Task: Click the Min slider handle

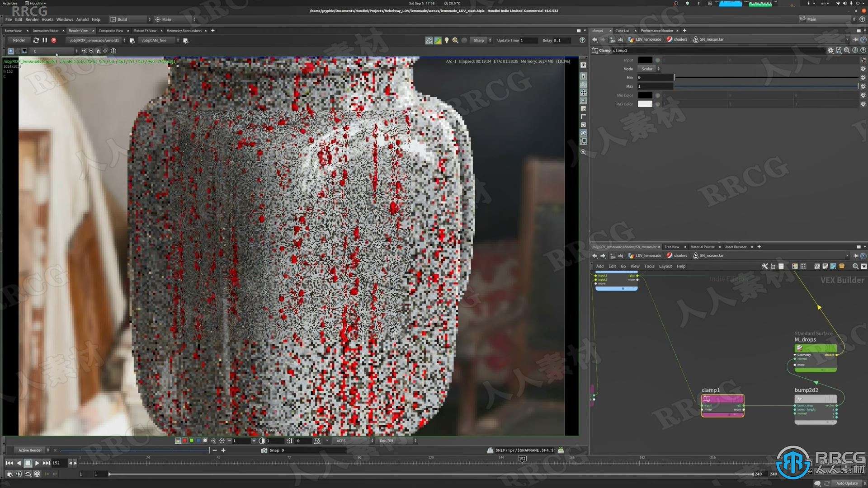Action: (675, 78)
